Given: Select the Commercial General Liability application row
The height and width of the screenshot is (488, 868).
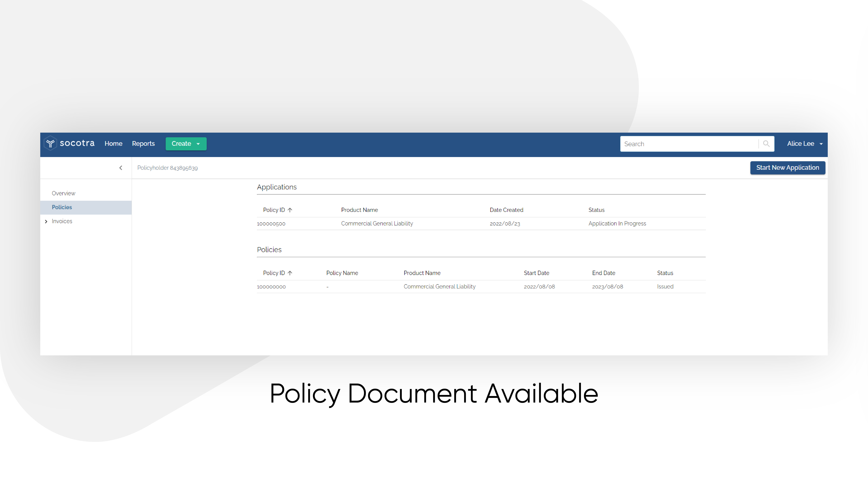Looking at the screenshot, I should pos(377,223).
